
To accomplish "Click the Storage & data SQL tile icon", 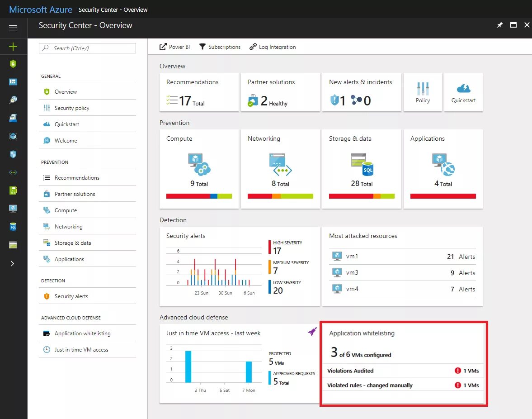I will (x=362, y=164).
